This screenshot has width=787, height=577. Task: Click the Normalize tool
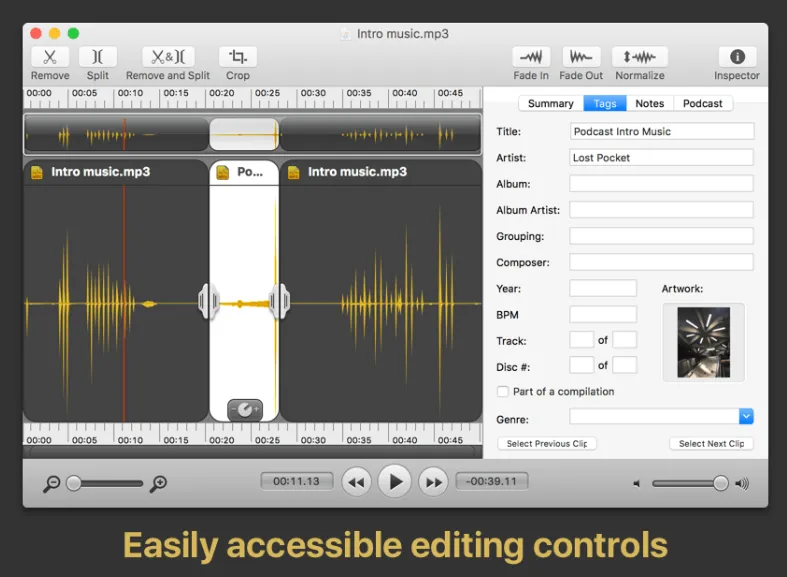pos(639,57)
